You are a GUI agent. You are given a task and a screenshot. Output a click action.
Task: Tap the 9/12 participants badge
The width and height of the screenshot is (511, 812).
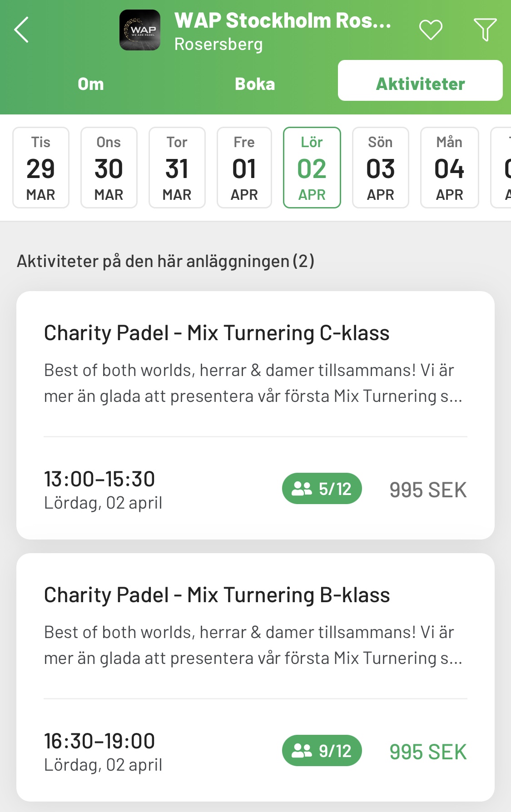coord(322,751)
